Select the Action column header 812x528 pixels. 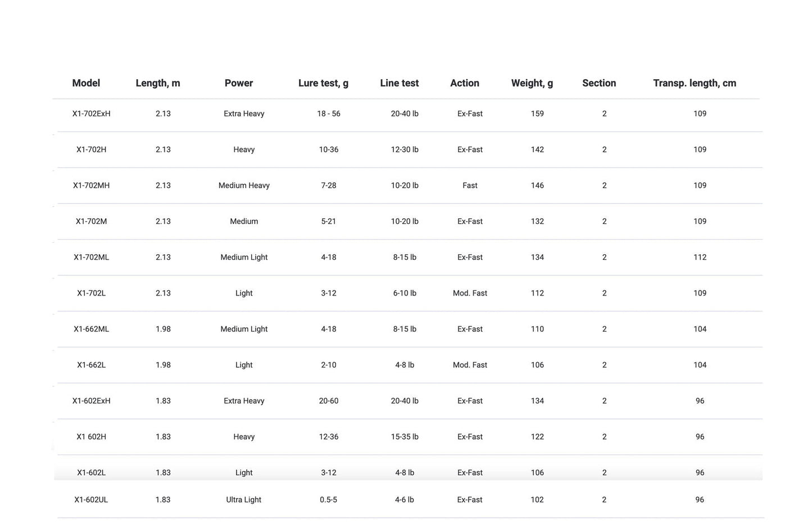point(465,83)
